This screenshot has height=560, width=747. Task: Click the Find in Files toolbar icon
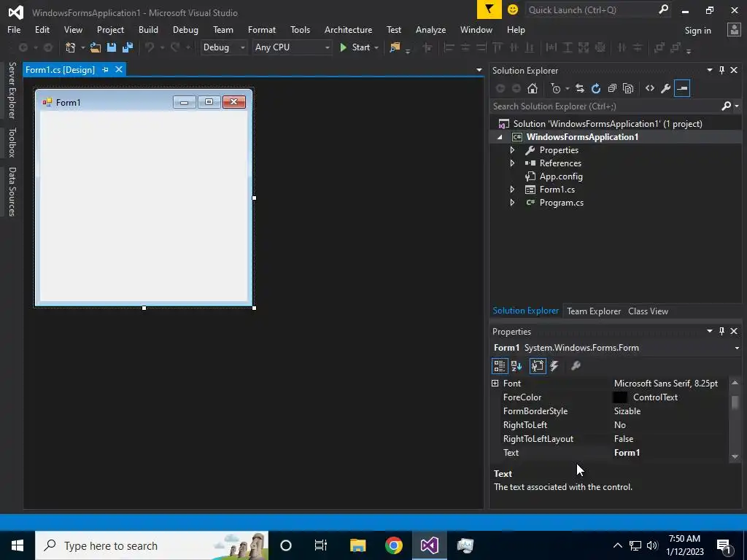(x=395, y=47)
